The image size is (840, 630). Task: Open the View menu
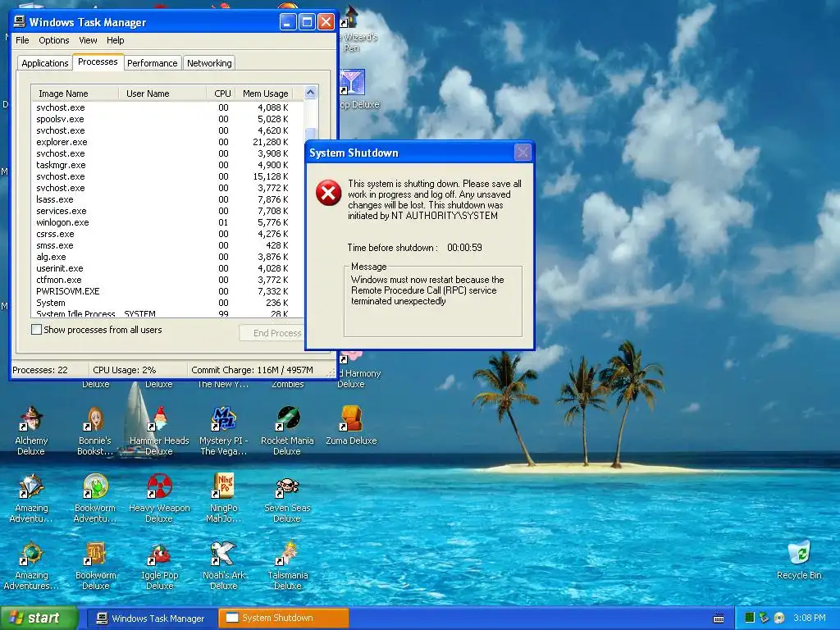88,40
